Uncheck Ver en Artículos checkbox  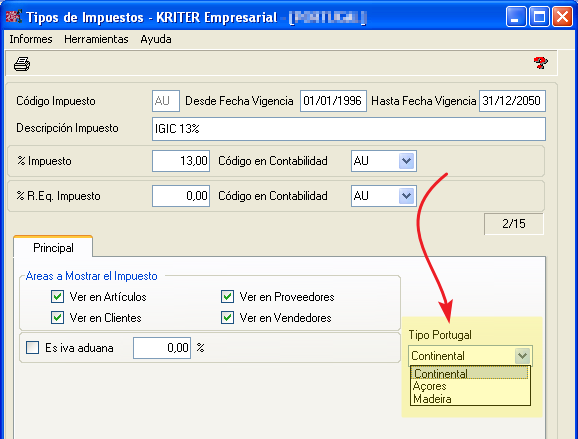tap(58, 297)
